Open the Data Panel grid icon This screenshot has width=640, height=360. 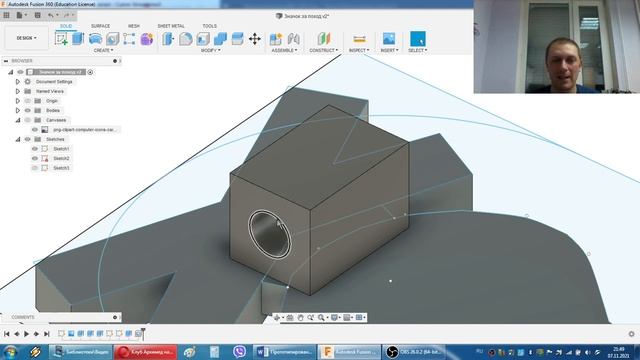click(7, 15)
